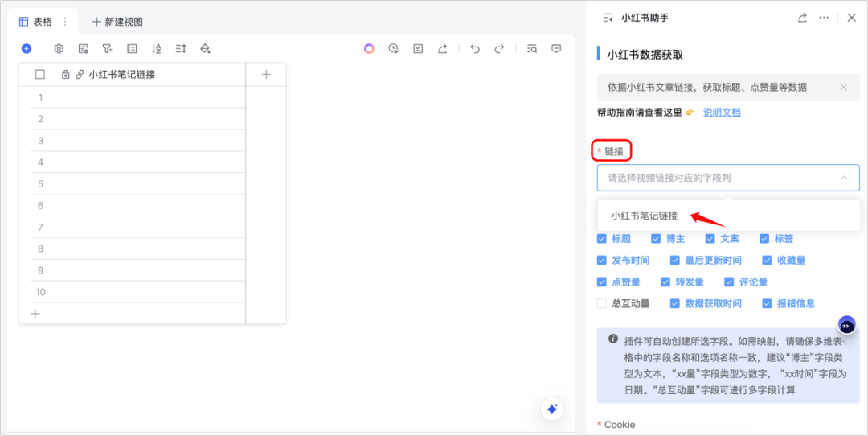
Task: Uncheck the 博主 checkbox
Action: click(x=656, y=239)
